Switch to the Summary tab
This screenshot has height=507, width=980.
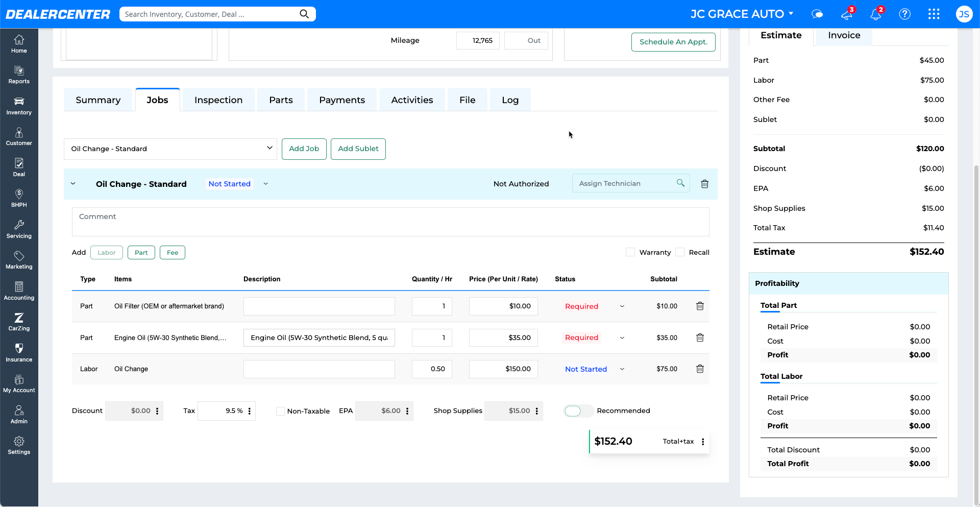pyautogui.click(x=98, y=100)
